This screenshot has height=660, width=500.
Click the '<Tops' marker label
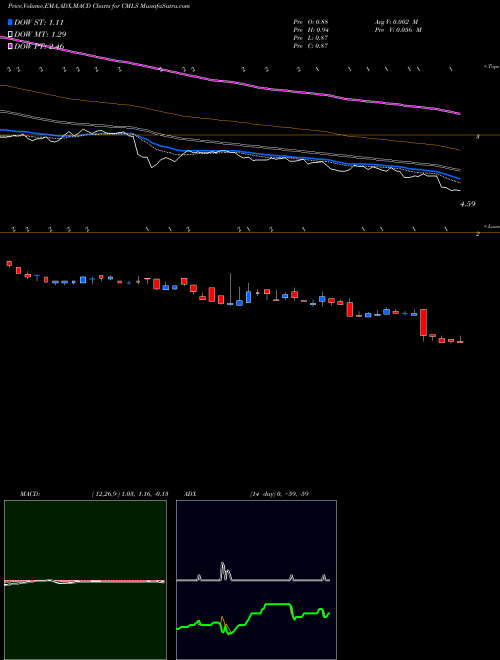tap(491, 67)
